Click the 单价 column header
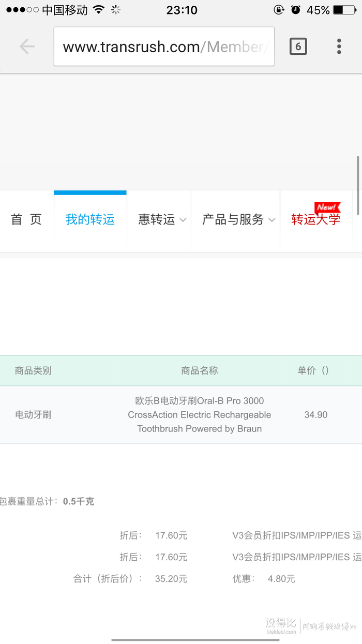362x644 pixels. click(313, 370)
